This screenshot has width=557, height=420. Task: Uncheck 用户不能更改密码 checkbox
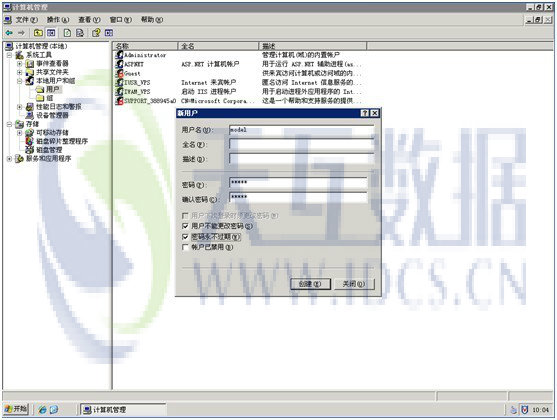point(185,226)
